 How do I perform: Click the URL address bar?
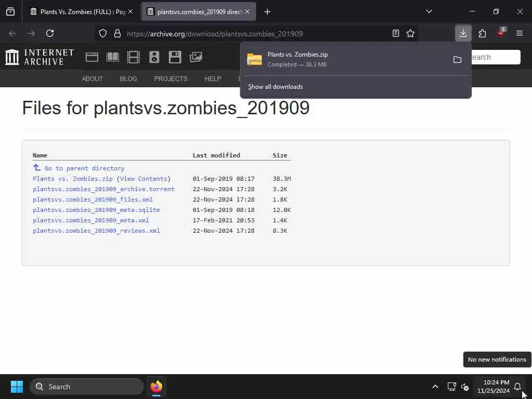[x=257, y=34]
